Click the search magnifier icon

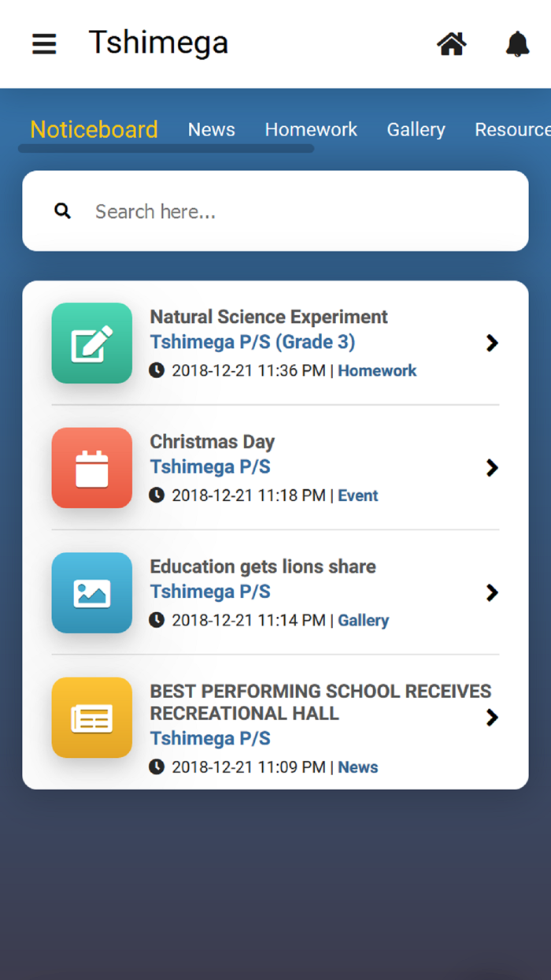pos(63,211)
